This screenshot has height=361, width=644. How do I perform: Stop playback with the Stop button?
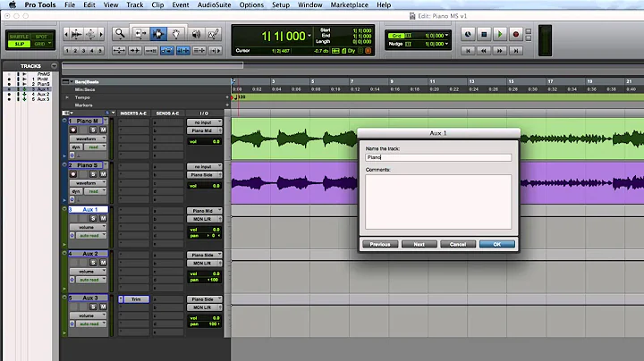click(x=484, y=34)
